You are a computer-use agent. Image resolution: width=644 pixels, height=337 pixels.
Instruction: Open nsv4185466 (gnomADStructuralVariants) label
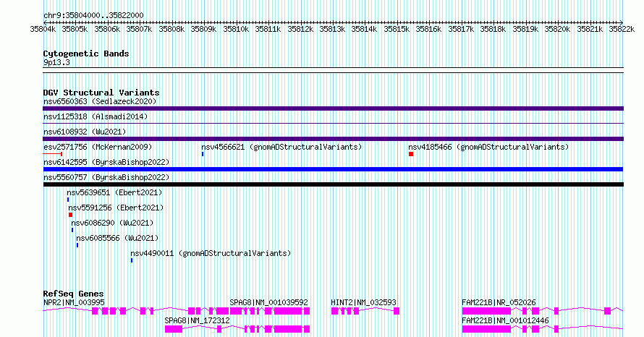488,147
